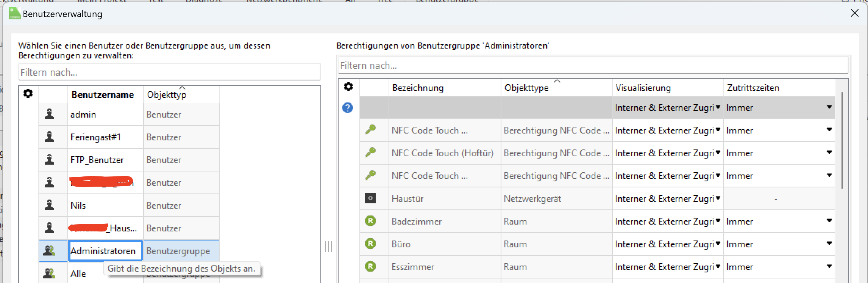Open the Visualisierung dropdown for Haustür
Viewport: 868px width, 283px height.
(x=718, y=198)
